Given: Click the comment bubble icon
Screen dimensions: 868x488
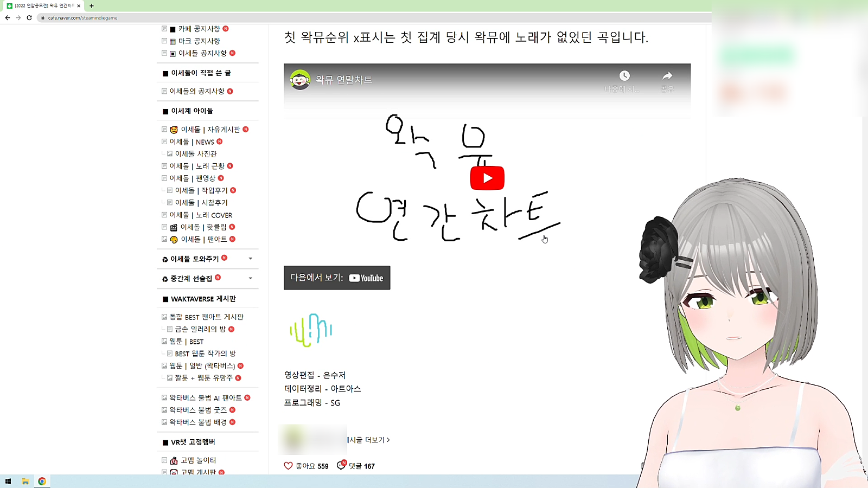Looking at the screenshot, I should (341, 465).
